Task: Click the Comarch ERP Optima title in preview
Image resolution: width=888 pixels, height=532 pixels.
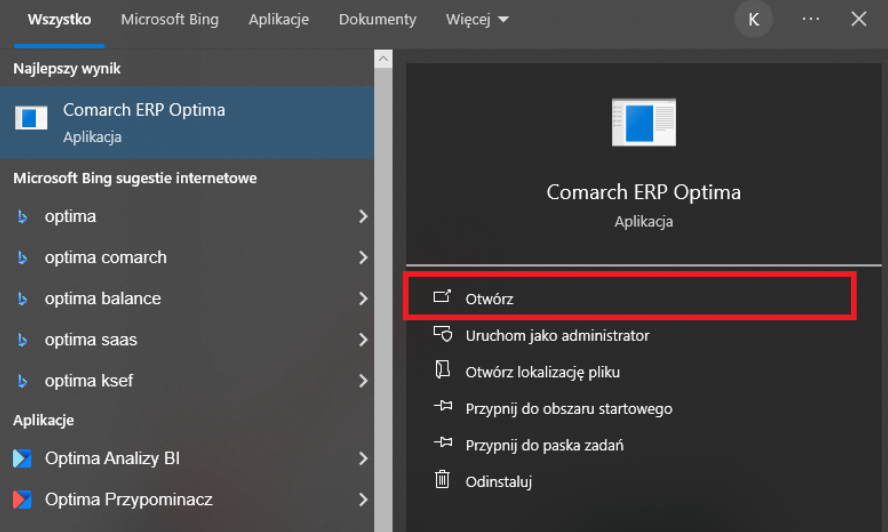Action: (x=643, y=193)
